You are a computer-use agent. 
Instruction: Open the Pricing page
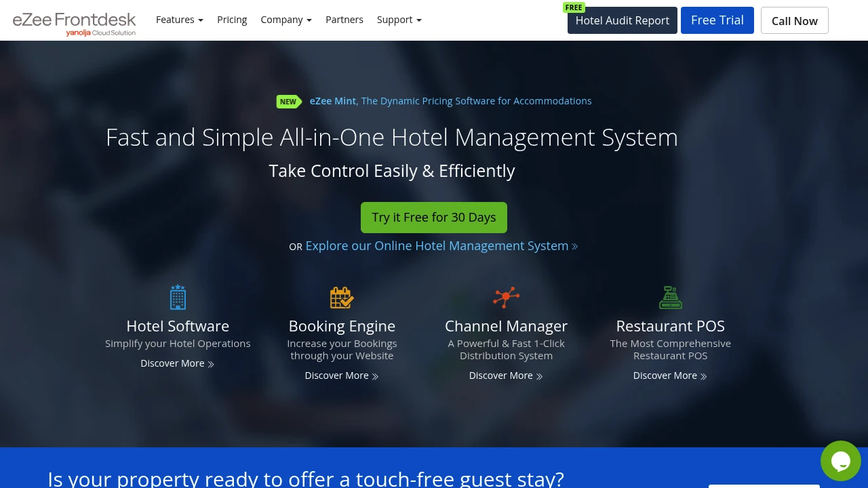pyautogui.click(x=232, y=20)
